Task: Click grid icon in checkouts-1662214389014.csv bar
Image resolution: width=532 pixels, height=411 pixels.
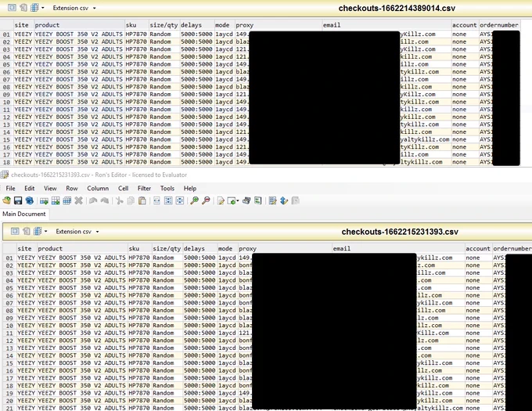Action: point(34,8)
